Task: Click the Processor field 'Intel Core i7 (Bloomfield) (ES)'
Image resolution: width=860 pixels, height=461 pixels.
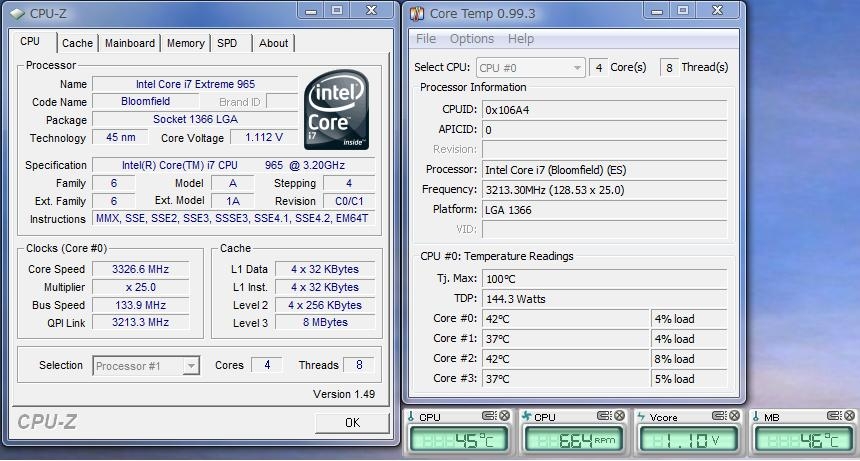Action: tap(604, 170)
